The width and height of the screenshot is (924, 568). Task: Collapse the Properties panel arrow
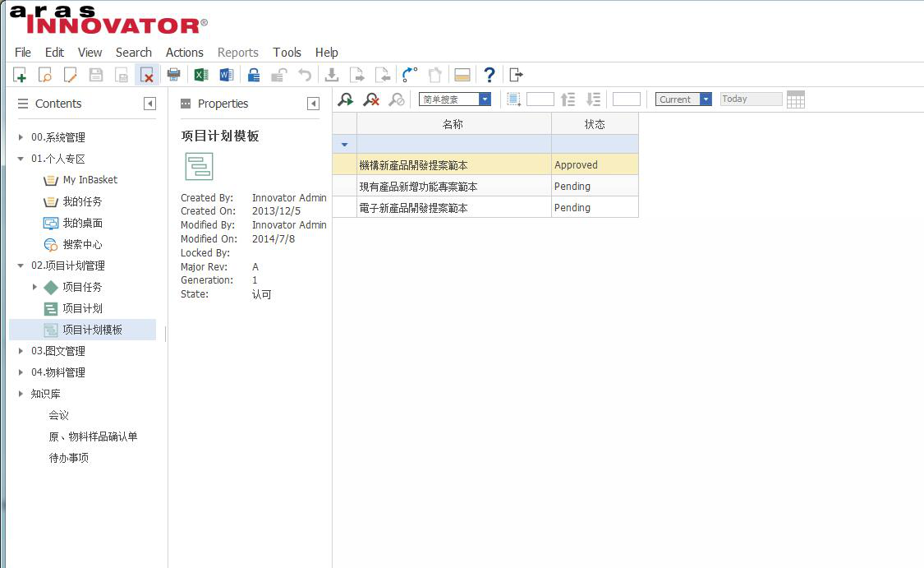tap(313, 104)
